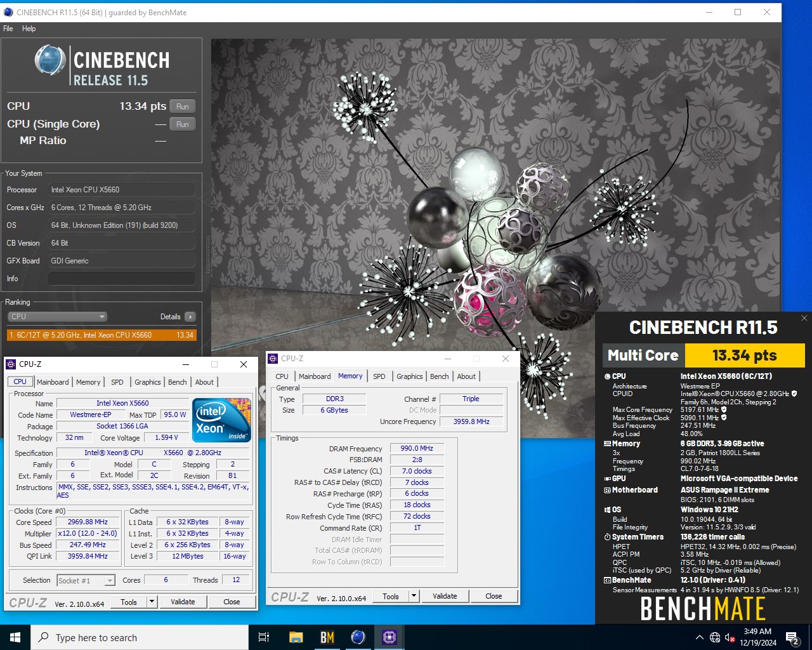
Task: Click the Memory section icon in BenchMate panel
Action: coord(607,444)
